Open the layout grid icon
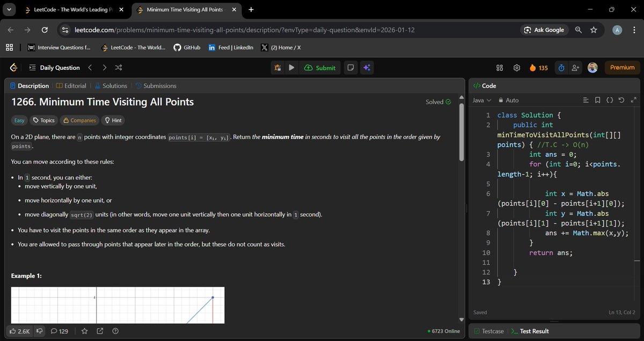 pos(500,68)
